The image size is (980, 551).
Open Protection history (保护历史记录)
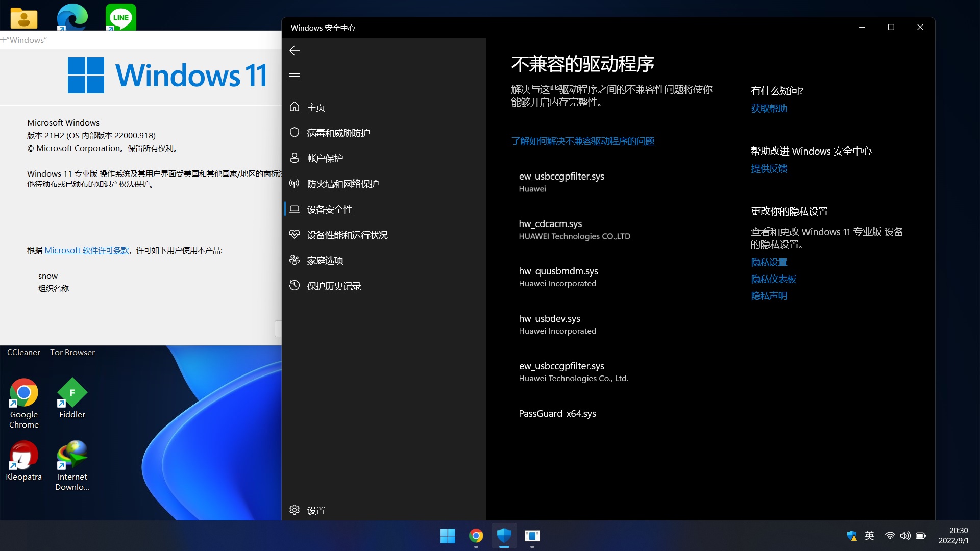click(384, 286)
